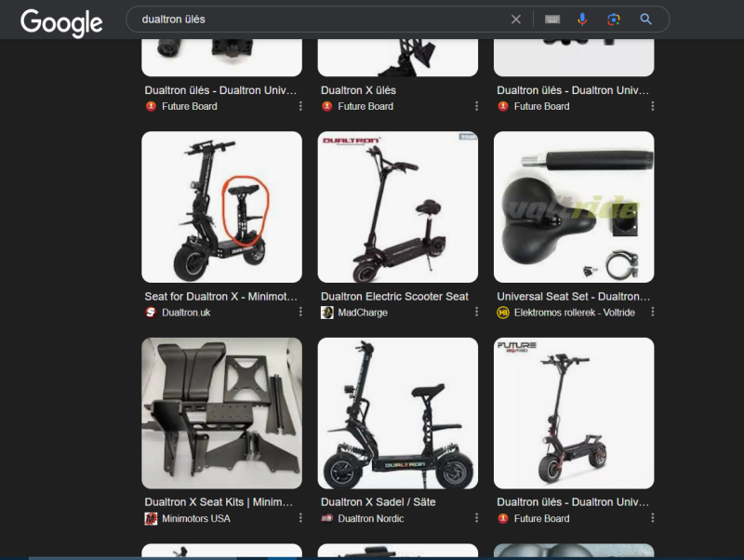Click 'Seat for Dualtron X - Minimot...' title
This screenshot has width=744, height=560.
pyautogui.click(x=220, y=297)
